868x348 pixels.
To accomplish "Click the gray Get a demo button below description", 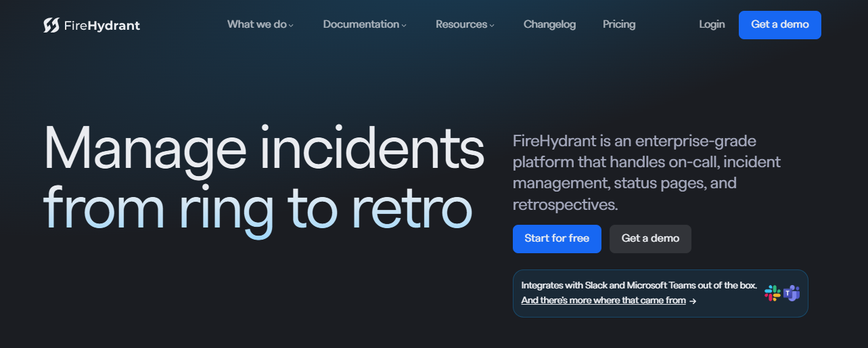I will (650, 239).
